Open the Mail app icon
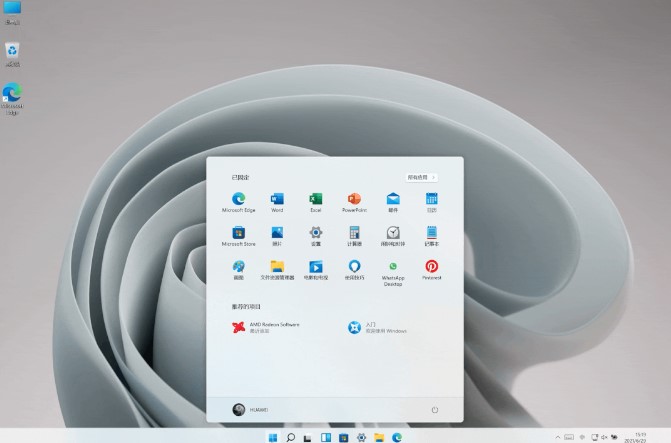 (x=393, y=200)
